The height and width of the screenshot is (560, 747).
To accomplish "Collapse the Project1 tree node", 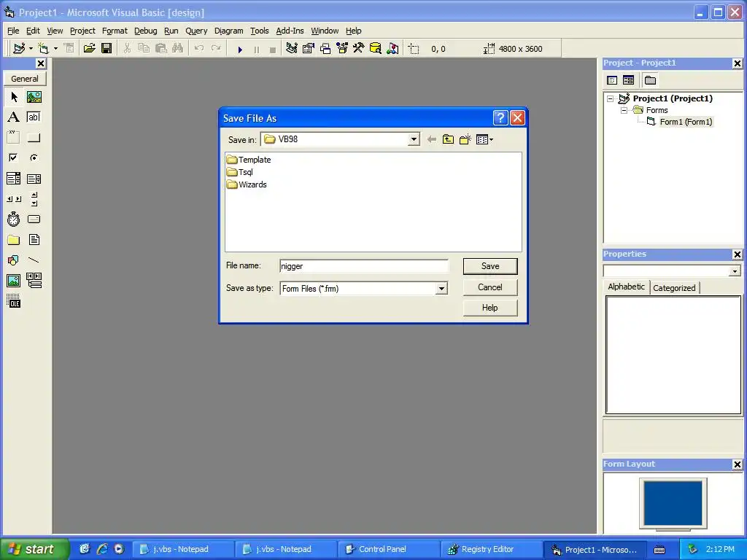I will pos(611,98).
